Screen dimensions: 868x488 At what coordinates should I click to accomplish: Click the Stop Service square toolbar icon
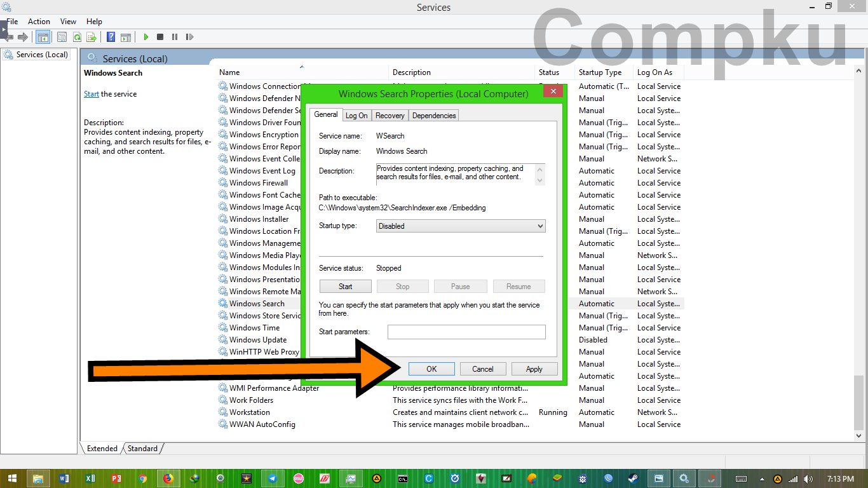click(160, 37)
